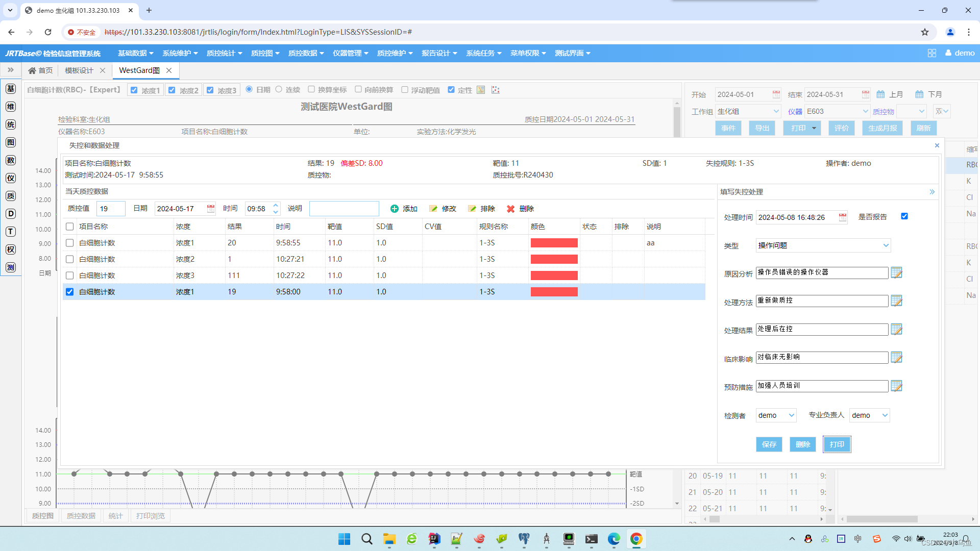Toggle the 浓度1 chart checkbox
The image size is (980, 551).
(134, 90)
